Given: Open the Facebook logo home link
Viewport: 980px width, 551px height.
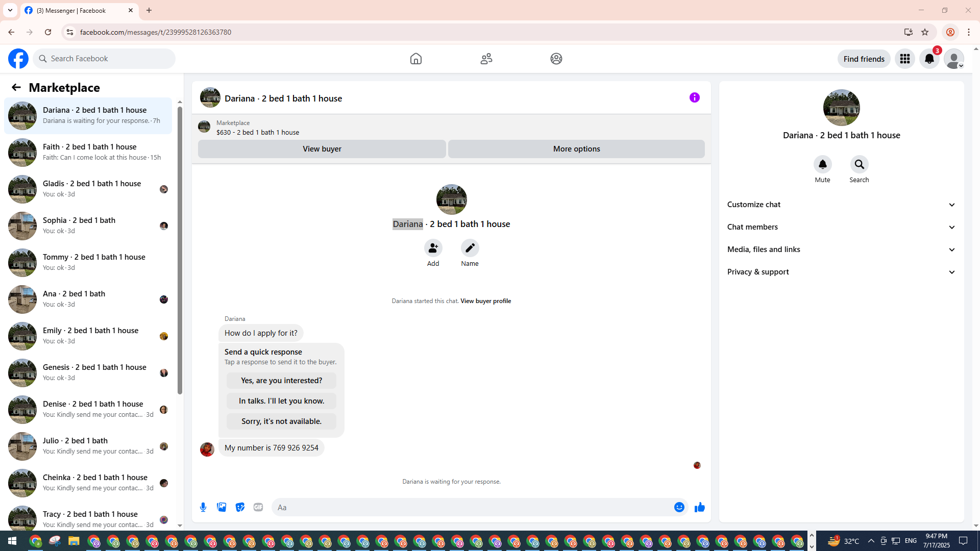Looking at the screenshot, I should pos(18,59).
